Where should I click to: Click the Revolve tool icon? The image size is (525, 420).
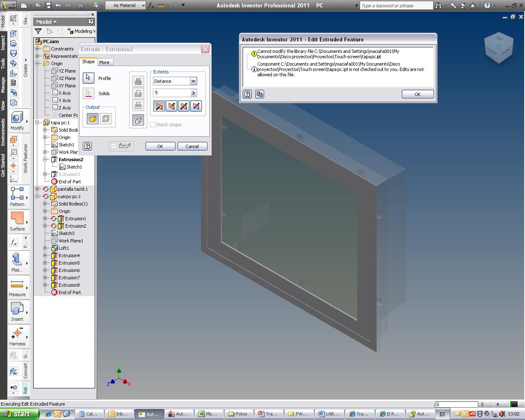tap(14, 43)
